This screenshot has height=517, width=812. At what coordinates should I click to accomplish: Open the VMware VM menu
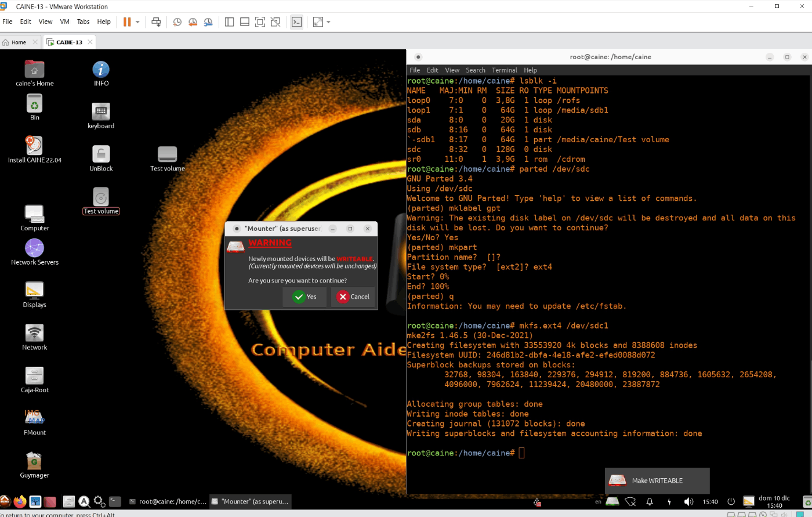(64, 22)
